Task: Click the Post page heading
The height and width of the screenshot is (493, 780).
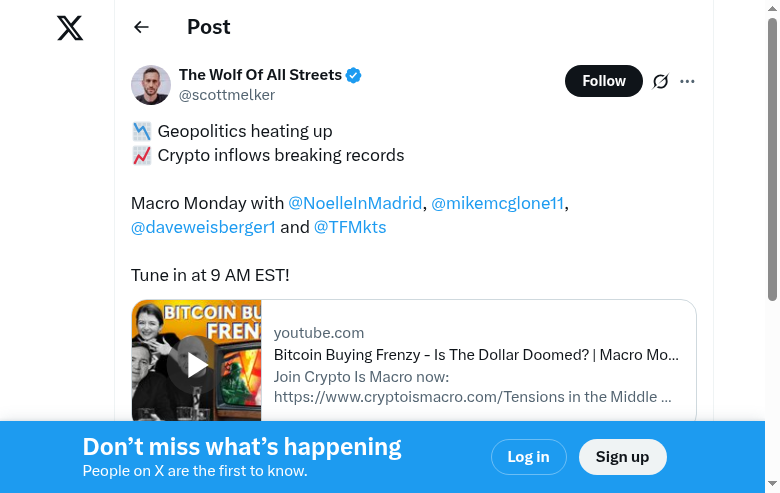Action: [x=209, y=28]
